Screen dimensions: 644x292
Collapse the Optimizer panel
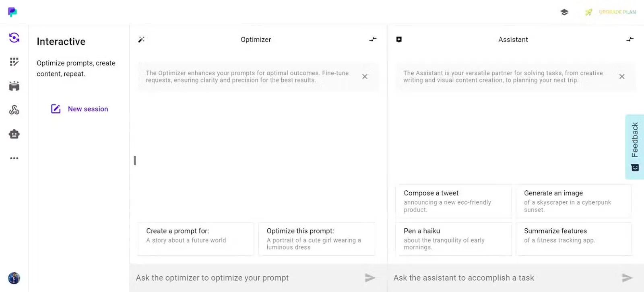coord(373,39)
